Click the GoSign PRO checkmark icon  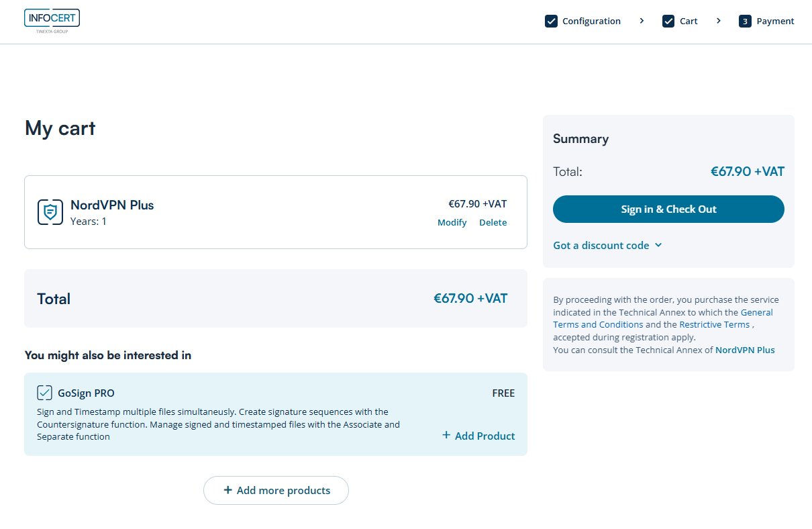click(44, 393)
